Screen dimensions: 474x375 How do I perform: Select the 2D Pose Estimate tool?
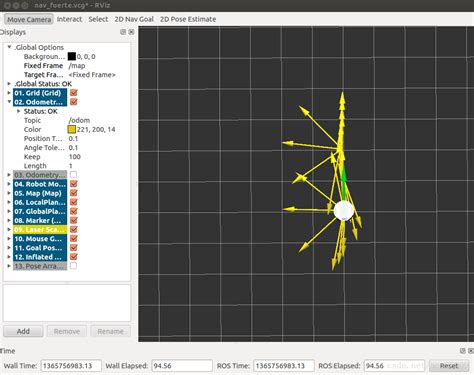tap(188, 19)
